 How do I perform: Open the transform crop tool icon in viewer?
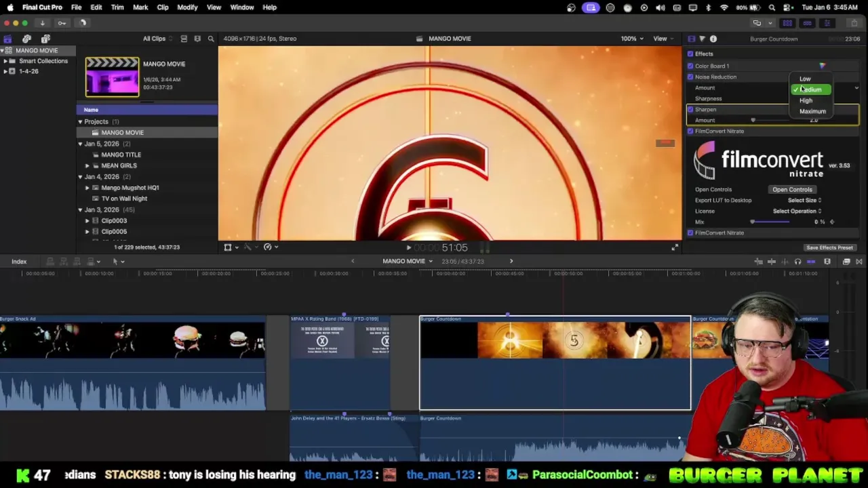pyautogui.click(x=229, y=247)
